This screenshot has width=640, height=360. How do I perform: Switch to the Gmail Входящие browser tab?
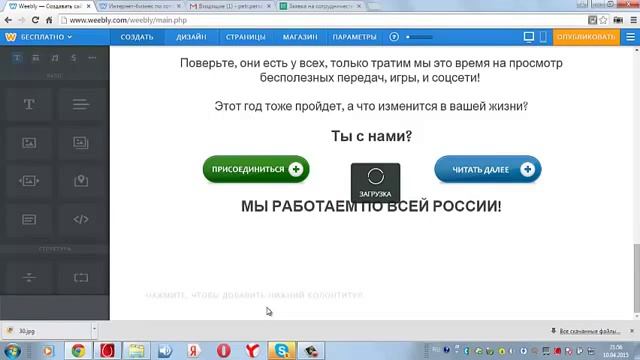tap(231, 6)
